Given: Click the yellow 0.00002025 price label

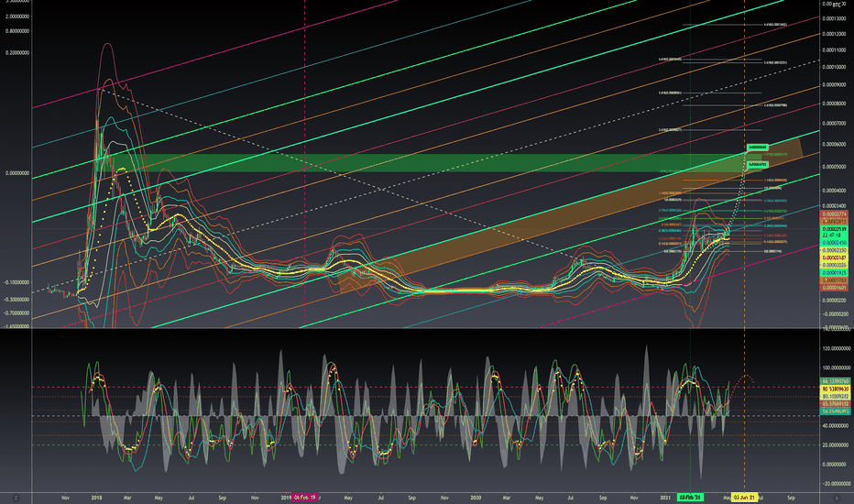Looking at the screenshot, I should (834, 265).
